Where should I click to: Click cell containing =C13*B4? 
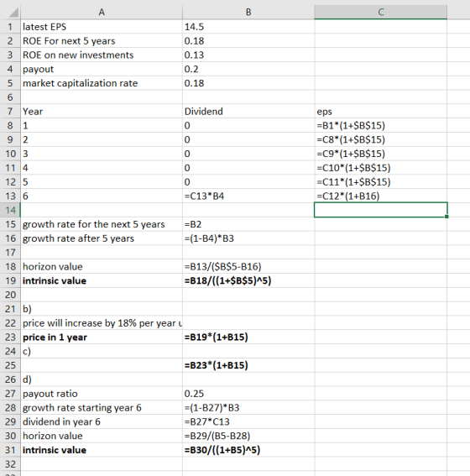point(248,196)
